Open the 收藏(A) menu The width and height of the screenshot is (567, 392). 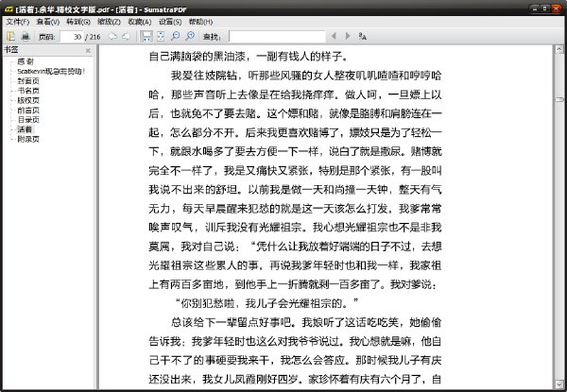pos(140,22)
